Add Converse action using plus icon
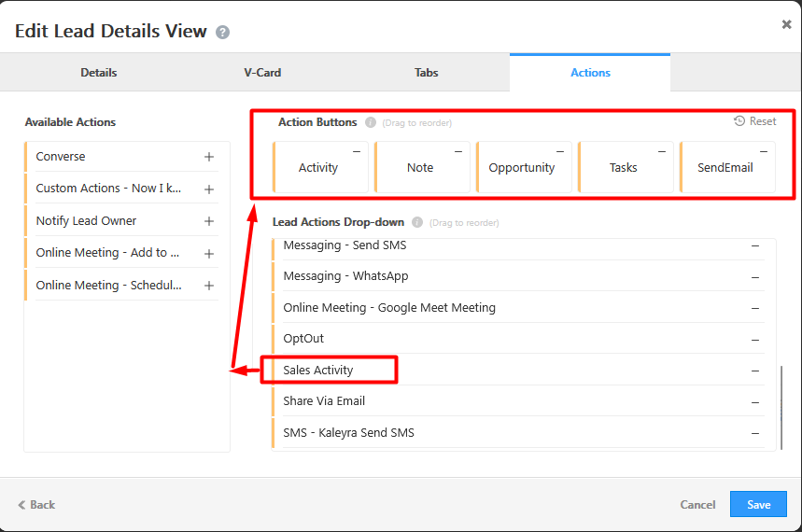This screenshot has height=532, width=802. click(x=209, y=157)
